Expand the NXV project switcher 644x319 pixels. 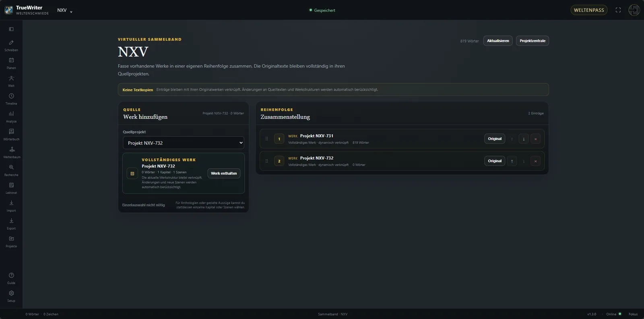65,10
